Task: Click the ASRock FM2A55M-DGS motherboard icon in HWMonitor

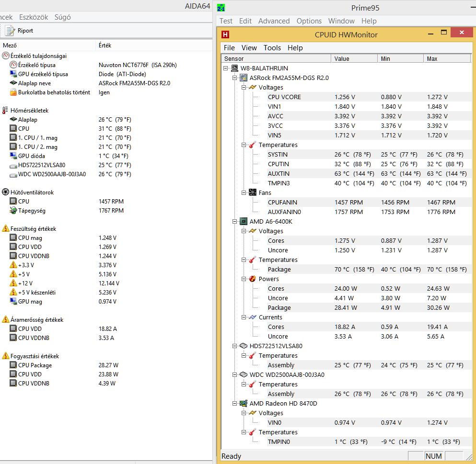Action: (244, 78)
